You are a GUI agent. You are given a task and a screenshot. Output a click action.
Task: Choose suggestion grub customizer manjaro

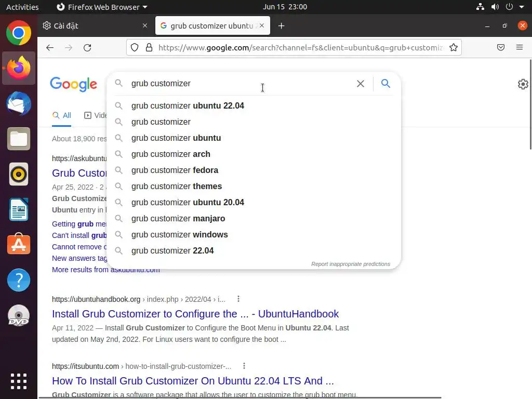[254, 219]
